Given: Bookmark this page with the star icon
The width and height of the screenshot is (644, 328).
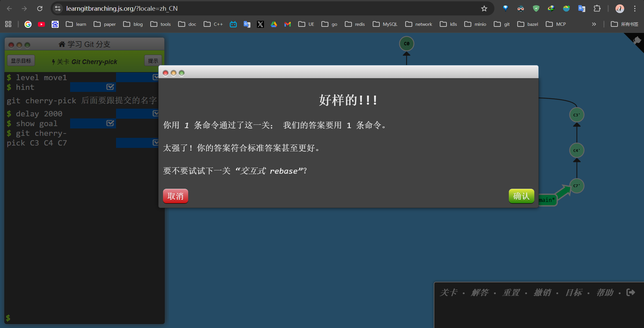Looking at the screenshot, I should tap(484, 8).
